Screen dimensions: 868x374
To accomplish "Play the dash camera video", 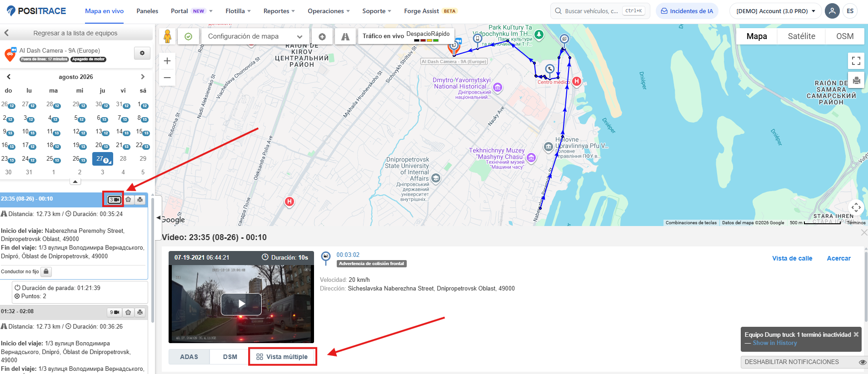I will [241, 304].
